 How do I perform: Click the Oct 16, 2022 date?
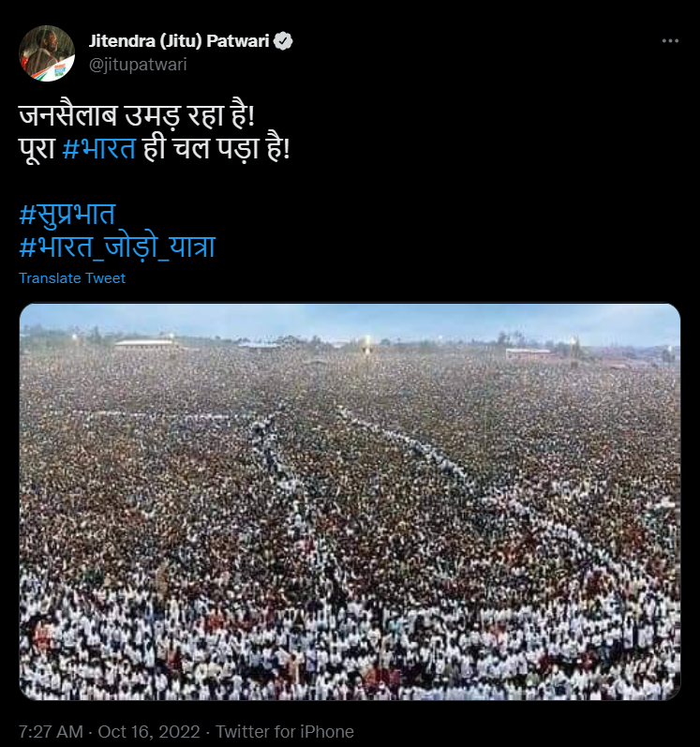coord(149,731)
